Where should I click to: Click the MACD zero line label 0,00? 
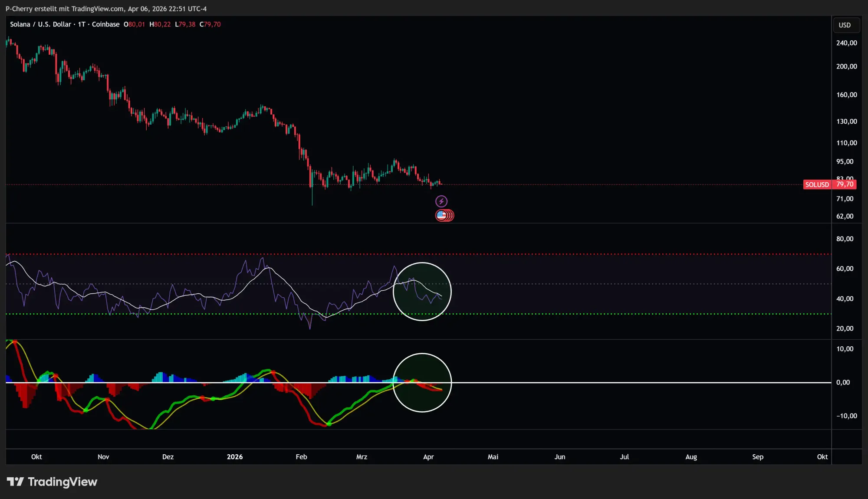click(x=843, y=382)
